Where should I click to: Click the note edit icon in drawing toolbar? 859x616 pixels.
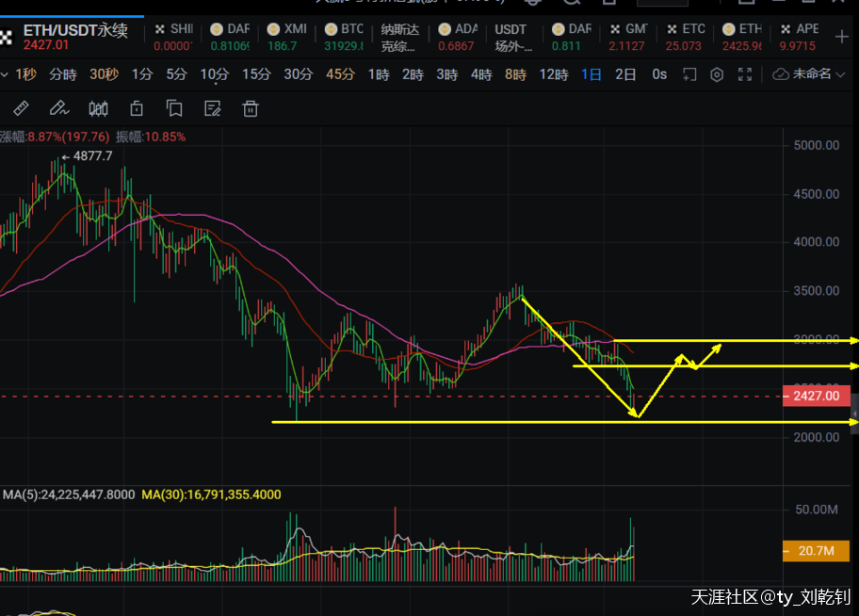tap(212, 108)
